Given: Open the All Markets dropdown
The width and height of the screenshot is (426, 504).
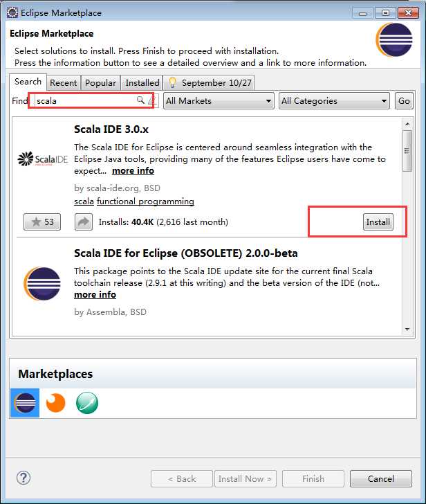Looking at the screenshot, I should (219, 101).
